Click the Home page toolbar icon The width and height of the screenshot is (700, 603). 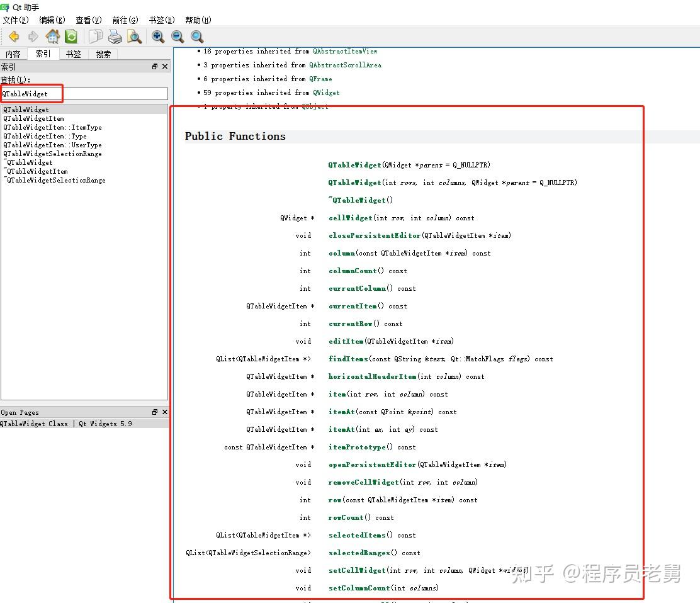point(53,37)
